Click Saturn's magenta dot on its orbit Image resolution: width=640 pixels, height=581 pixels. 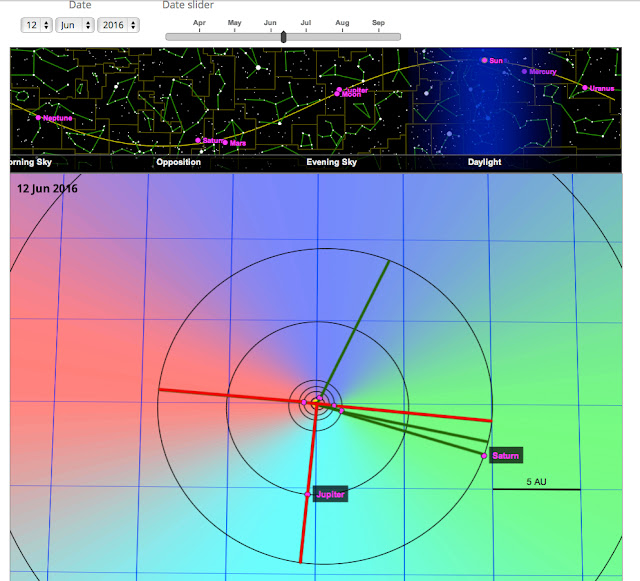tap(484, 456)
